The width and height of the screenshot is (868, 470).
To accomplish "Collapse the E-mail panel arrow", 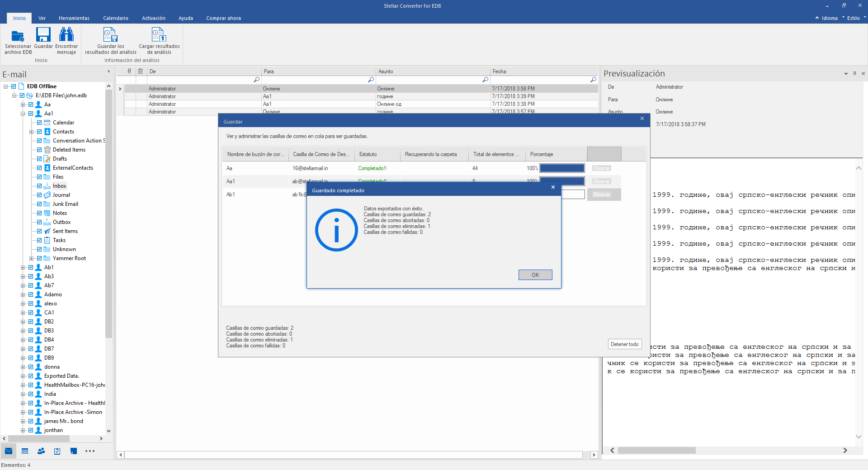I will coord(108,71).
